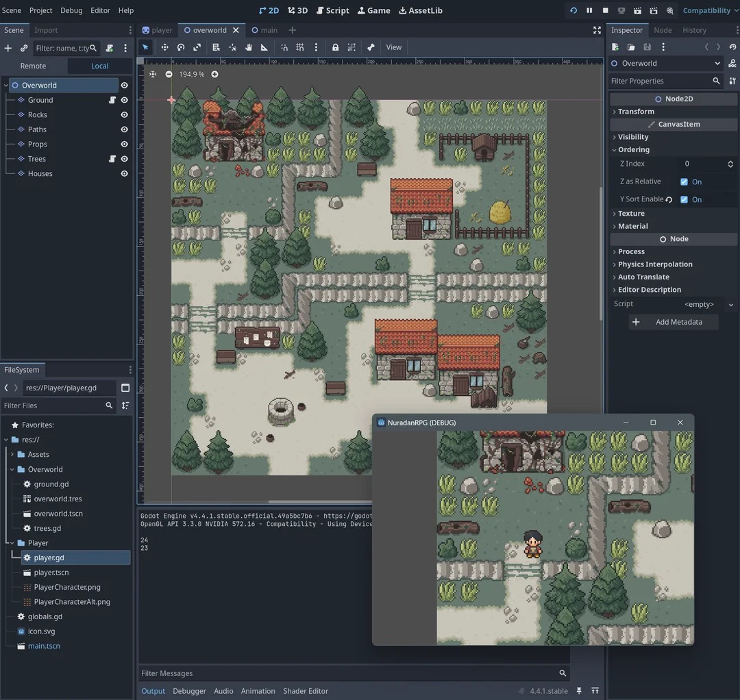The image size is (740, 700).
Task: Lock the selected node
Action: [335, 47]
